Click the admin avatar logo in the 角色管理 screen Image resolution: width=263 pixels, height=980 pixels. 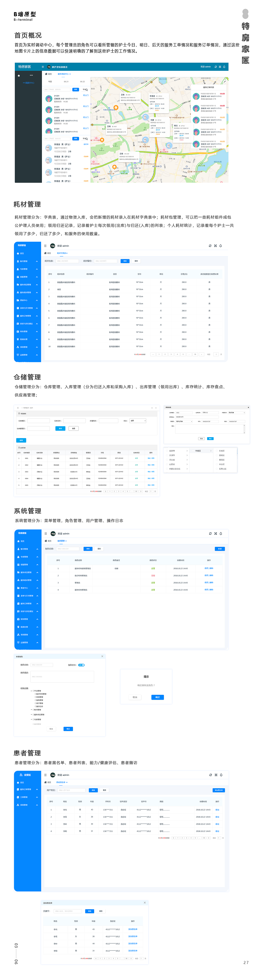(x=53, y=534)
